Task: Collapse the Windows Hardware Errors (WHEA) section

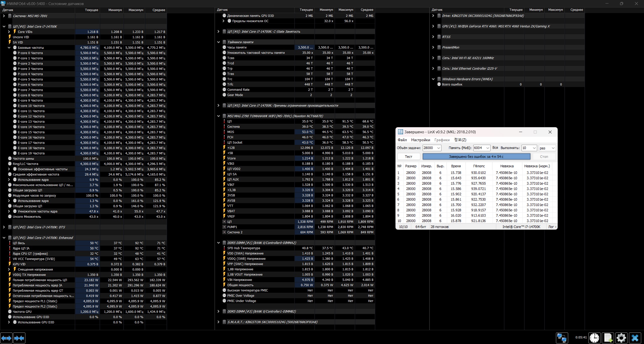Action: click(433, 79)
